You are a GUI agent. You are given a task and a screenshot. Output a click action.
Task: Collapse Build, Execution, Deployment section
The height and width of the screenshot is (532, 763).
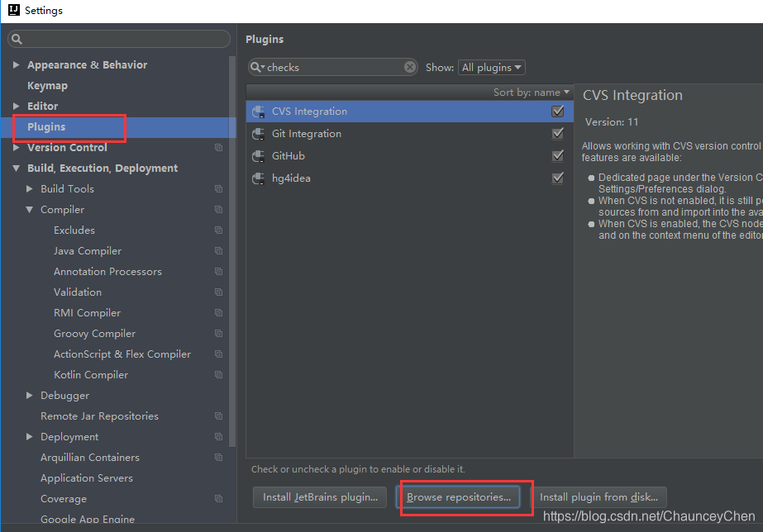coord(16,169)
